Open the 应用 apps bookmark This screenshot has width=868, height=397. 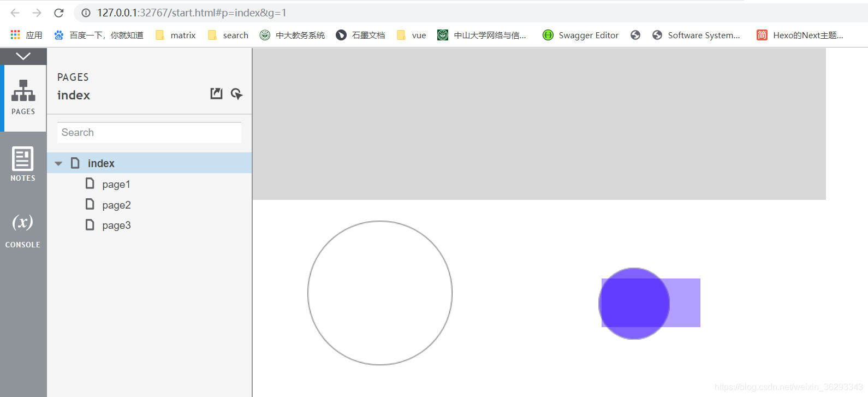tap(26, 35)
